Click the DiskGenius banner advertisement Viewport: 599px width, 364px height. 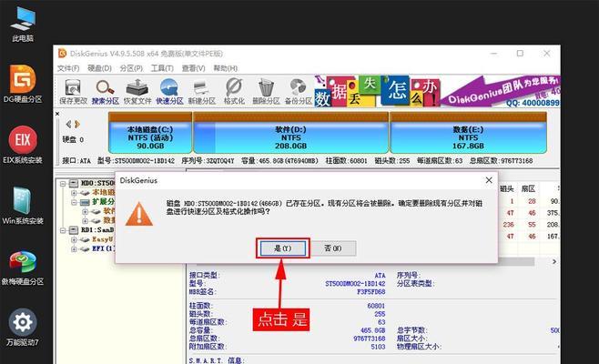(x=437, y=91)
